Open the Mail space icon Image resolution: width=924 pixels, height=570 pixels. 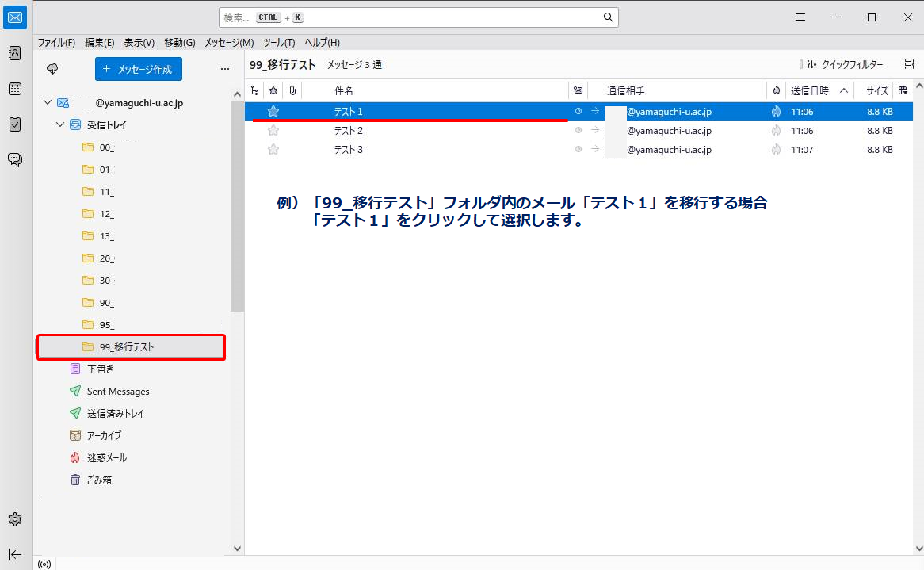tap(15, 17)
